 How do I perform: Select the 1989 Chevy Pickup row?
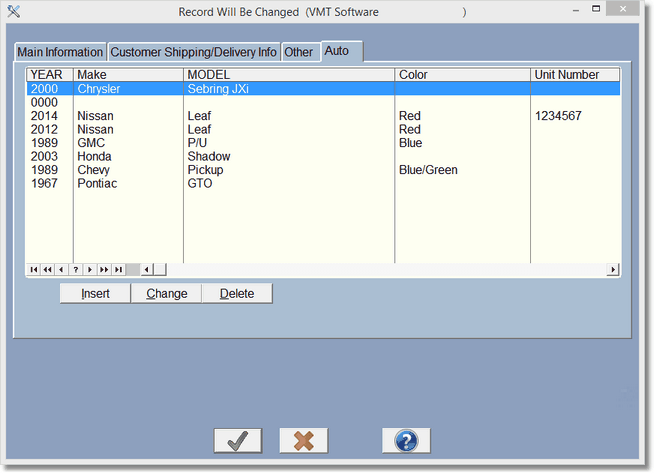coord(323,170)
